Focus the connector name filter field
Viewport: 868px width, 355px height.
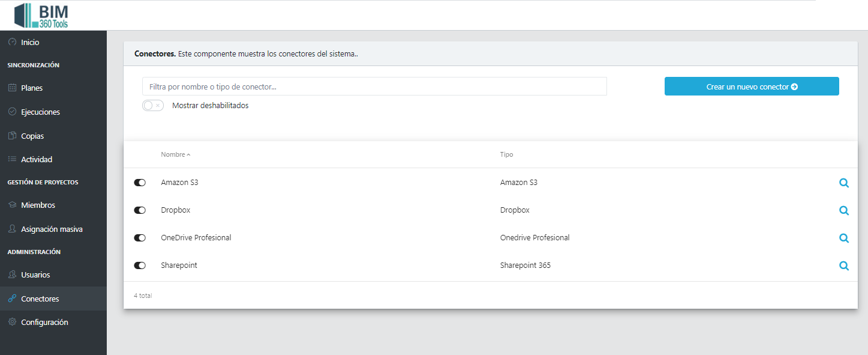tap(374, 86)
